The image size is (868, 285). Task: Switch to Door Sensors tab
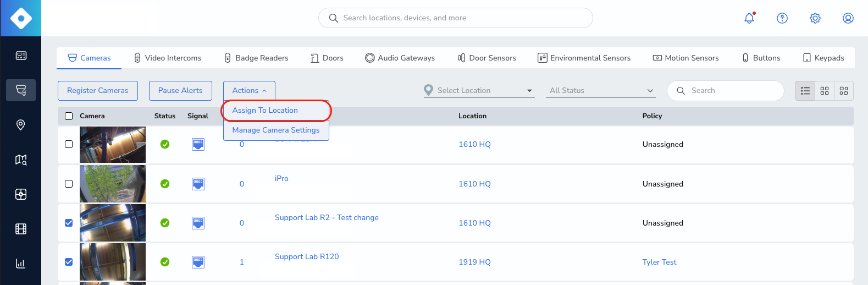pos(487,58)
